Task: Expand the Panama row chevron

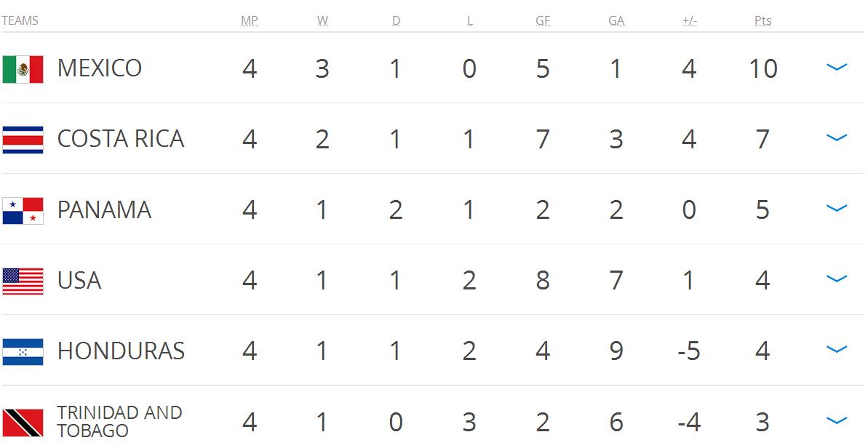Action: click(837, 209)
